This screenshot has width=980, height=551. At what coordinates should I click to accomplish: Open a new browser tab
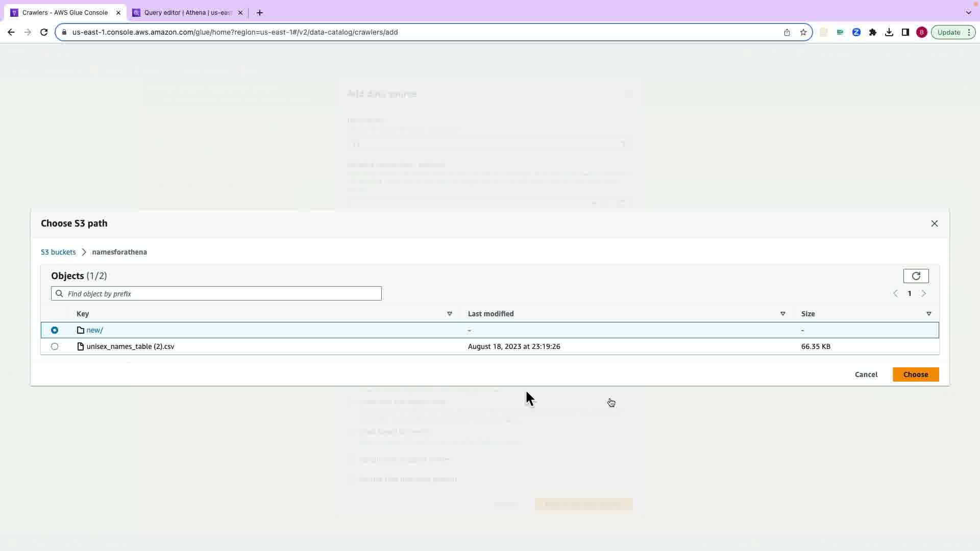point(259,13)
